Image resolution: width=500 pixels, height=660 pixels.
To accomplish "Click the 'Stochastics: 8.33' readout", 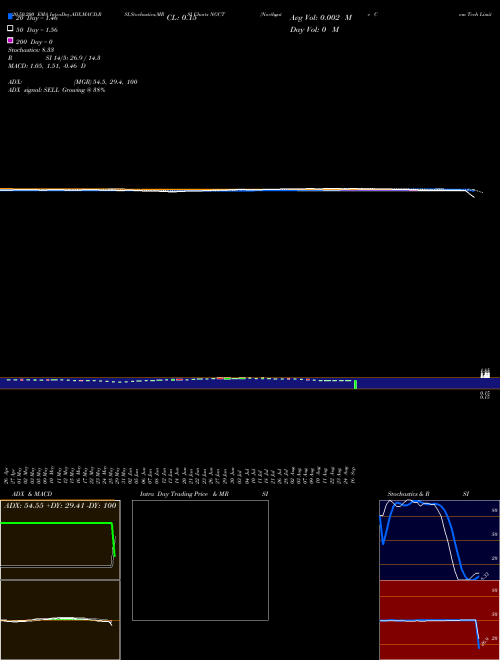I will [x=31, y=50].
